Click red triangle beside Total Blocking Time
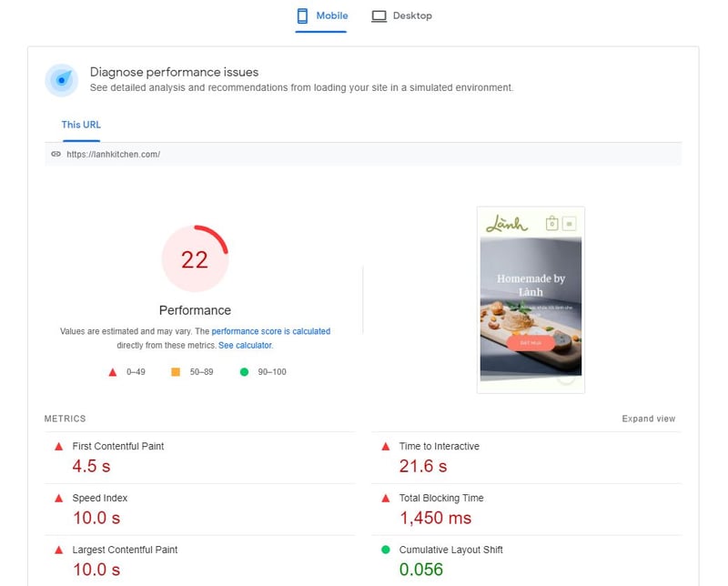Viewport: 728px width, 586px height. [x=386, y=499]
